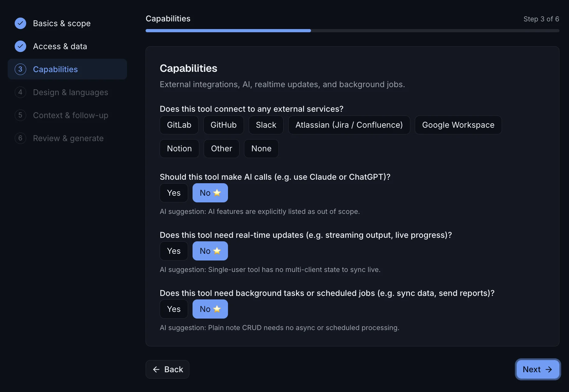Click Next to continue
This screenshot has height=392, width=569.
538,369
